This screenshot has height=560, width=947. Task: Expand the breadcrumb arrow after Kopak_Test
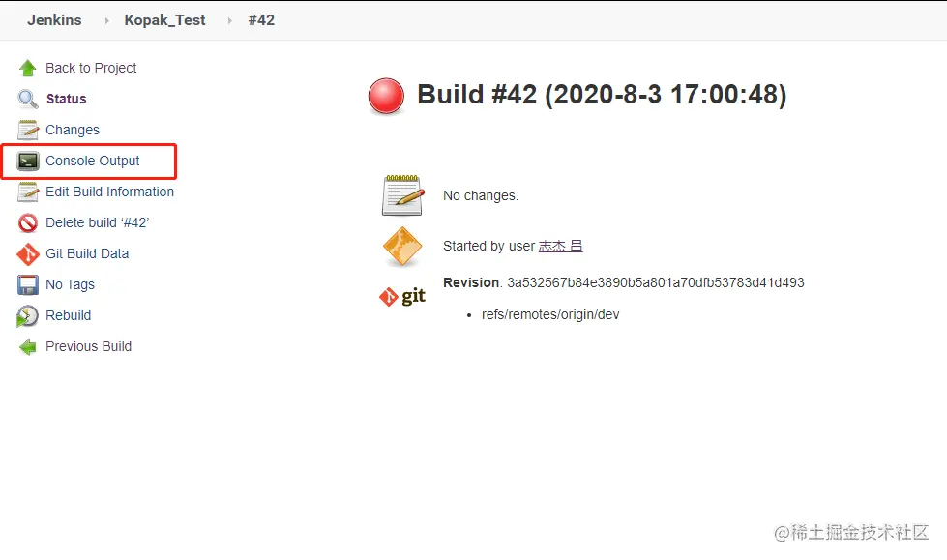tap(230, 20)
